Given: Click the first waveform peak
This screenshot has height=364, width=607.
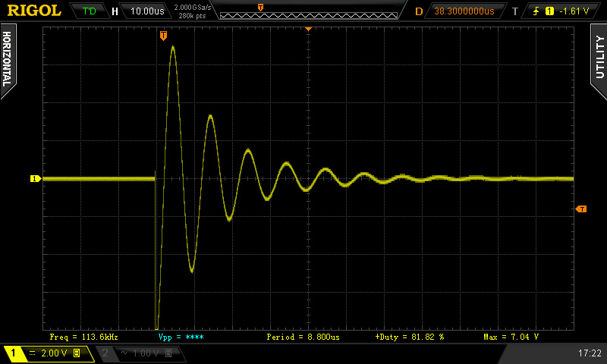Looking at the screenshot, I should 173,47.
